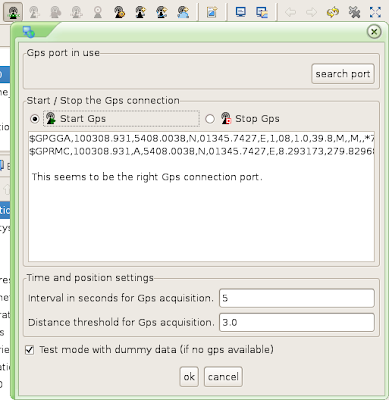The height and width of the screenshot is (400, 389).
Task: Click the grey crossed-tools toolbar icon
Action: point(354,12)
